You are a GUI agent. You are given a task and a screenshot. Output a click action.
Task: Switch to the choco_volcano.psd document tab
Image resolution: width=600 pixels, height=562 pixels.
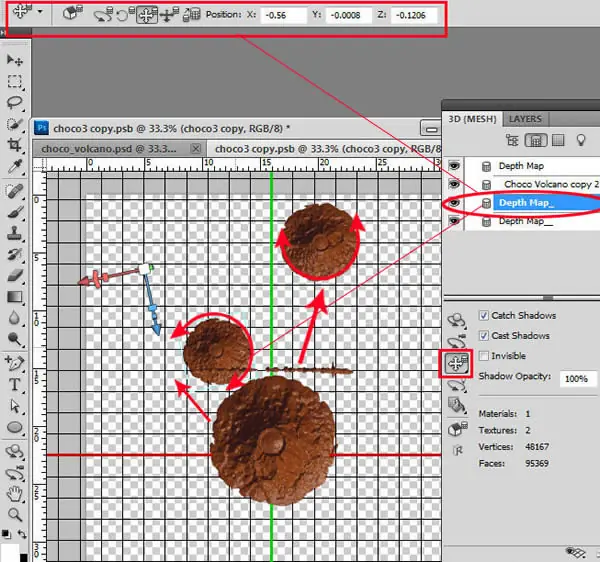109,149
